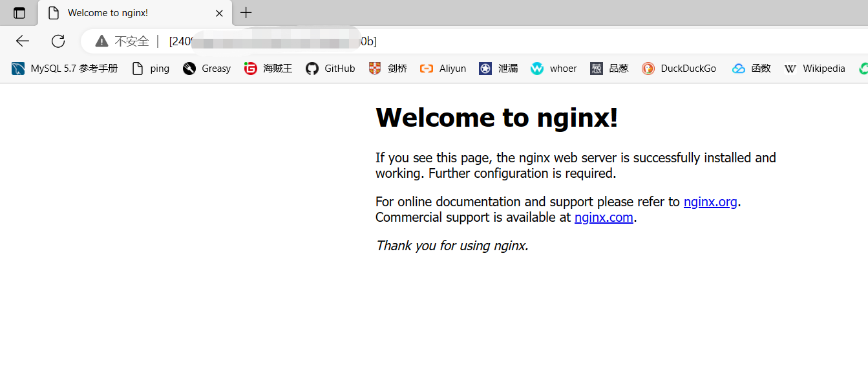Open a new tab with plus button
This screenshot has width=868, height=375.
click(x=246, y=12)
